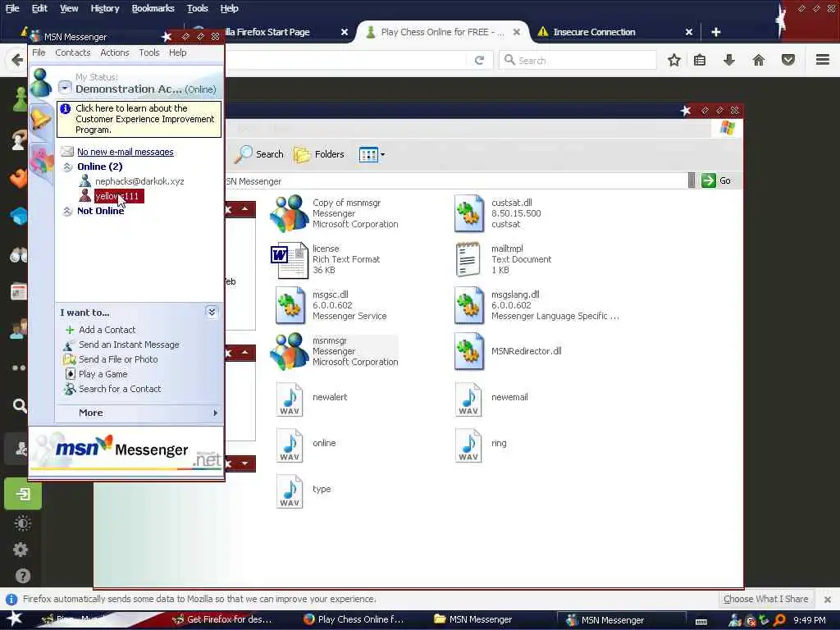The image size is (840, 630).
Task: Open the Pocket icon in Firefox toolbar
Action: click(x=788, y=60)
